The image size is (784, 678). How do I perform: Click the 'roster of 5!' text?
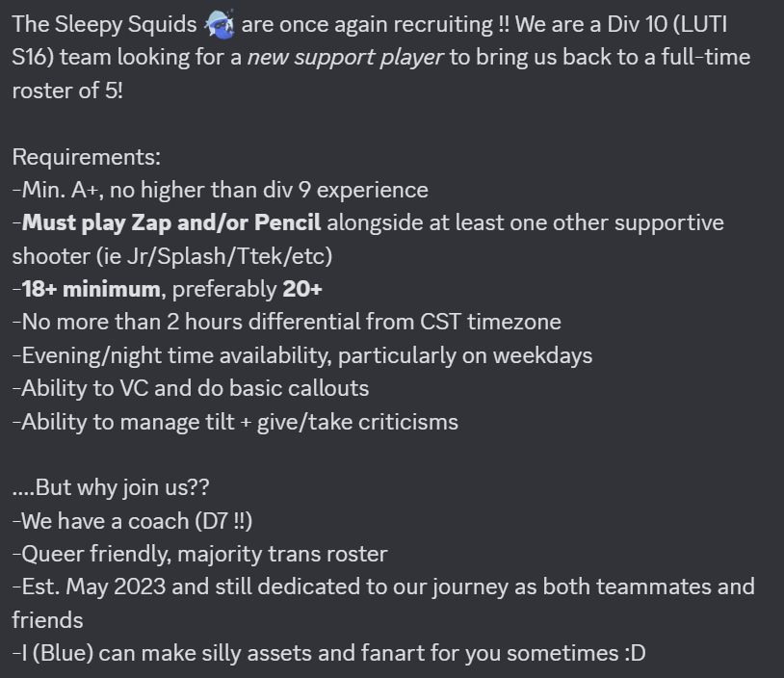[67, 91]
